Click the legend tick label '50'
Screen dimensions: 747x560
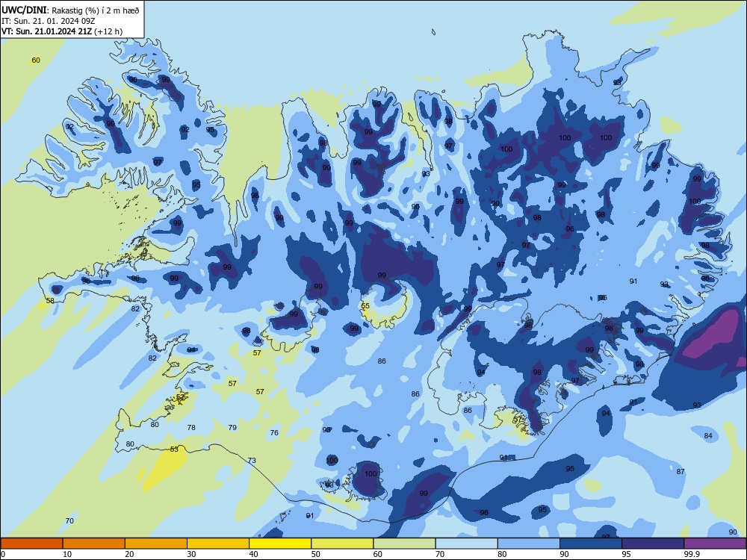point(315,554)
